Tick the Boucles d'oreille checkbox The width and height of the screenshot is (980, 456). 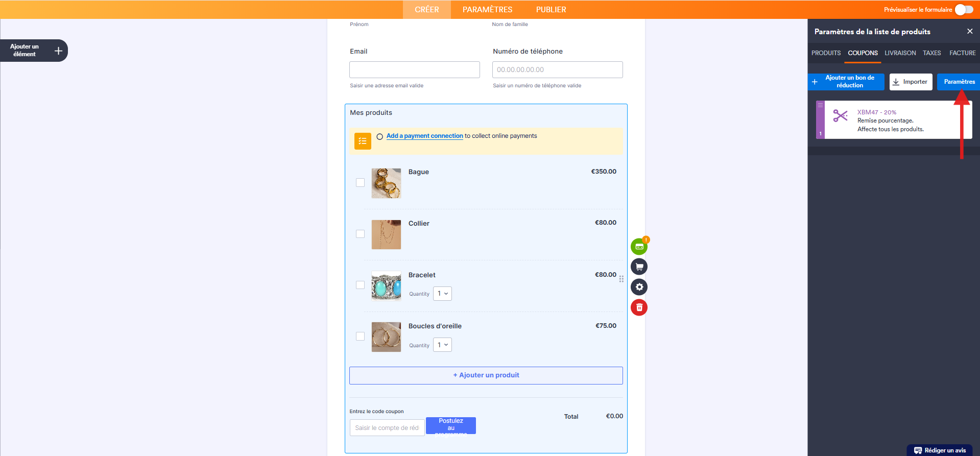point(360,337)
